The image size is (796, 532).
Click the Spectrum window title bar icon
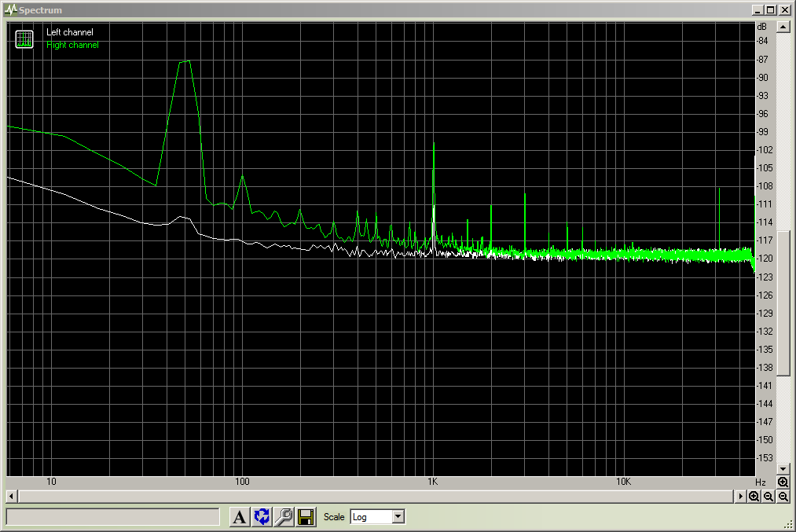[11, 9]
